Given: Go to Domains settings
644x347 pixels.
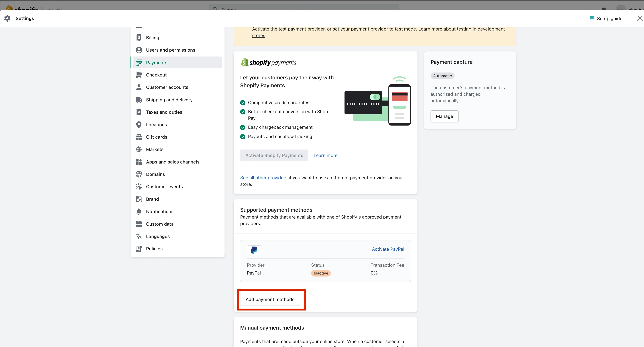Looking at the screenshot, I should (x=177, y=174).
